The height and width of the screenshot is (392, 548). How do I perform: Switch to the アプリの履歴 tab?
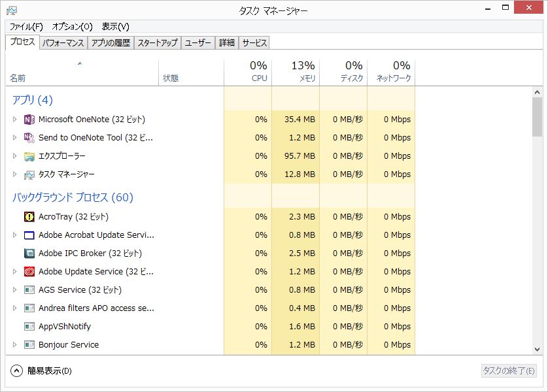111,43
